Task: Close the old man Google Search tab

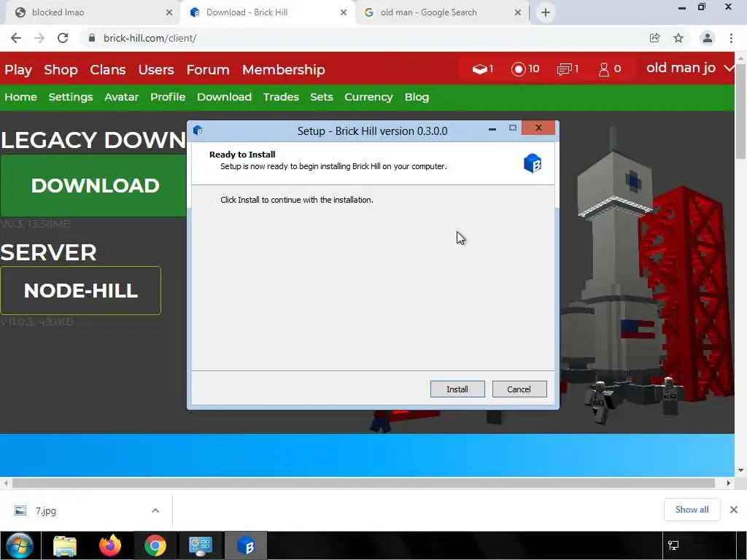Action: pyautogui.click(x=518, y=13)
